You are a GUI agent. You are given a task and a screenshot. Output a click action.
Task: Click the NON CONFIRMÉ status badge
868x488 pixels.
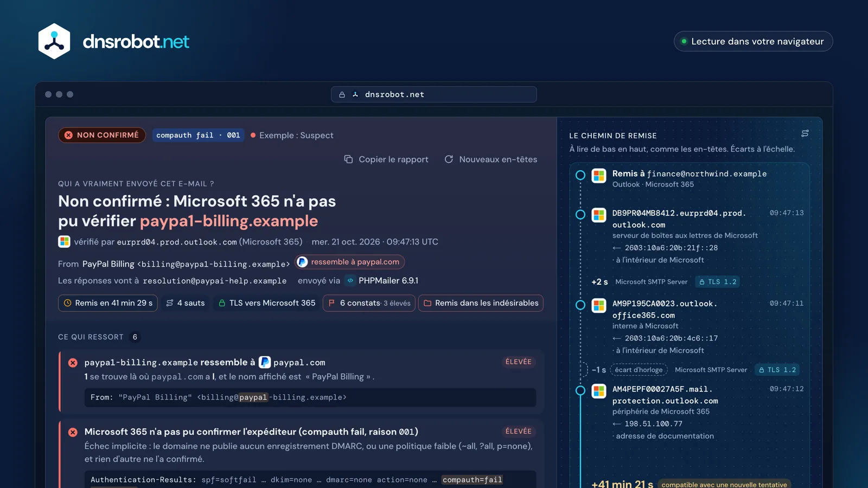tap(102, 135)
